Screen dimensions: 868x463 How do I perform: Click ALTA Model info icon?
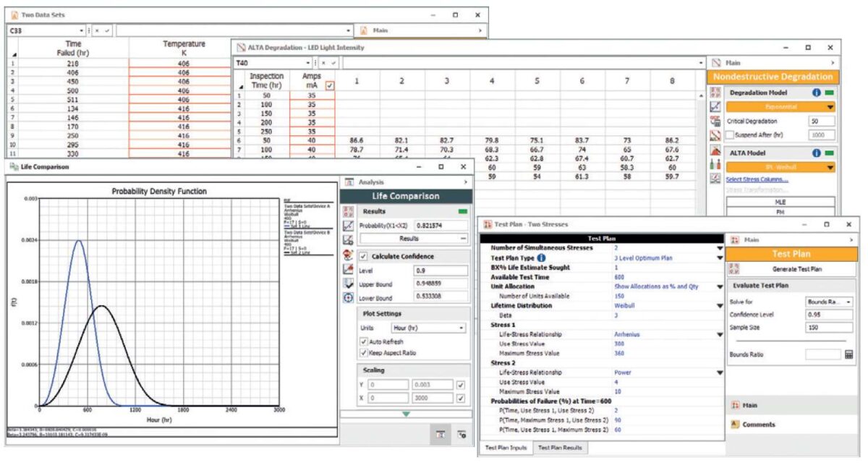(816, 153)
